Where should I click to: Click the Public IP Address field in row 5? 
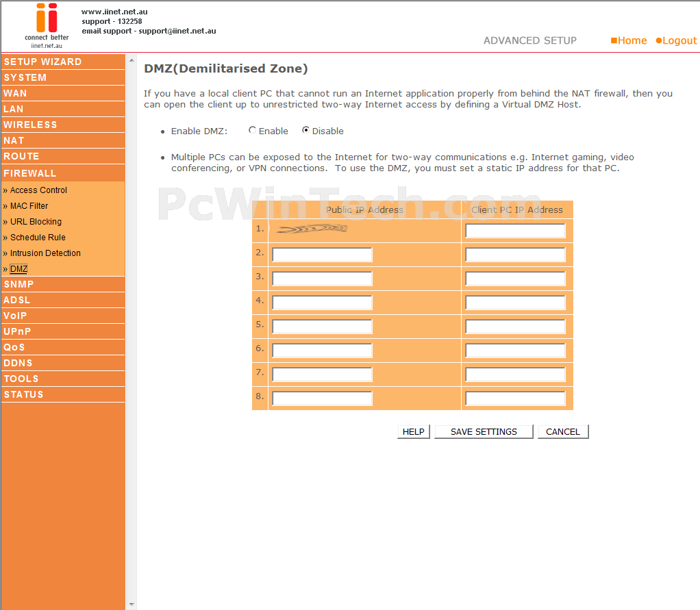point(322,327)
